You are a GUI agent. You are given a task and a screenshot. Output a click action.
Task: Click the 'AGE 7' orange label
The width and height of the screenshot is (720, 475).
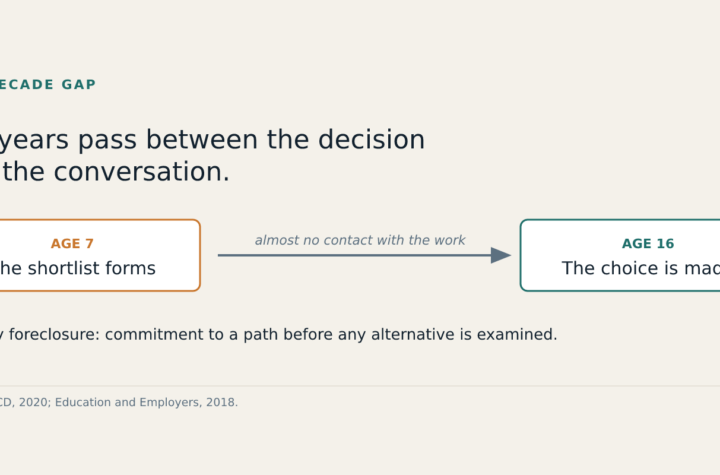(x=72, y=243)
